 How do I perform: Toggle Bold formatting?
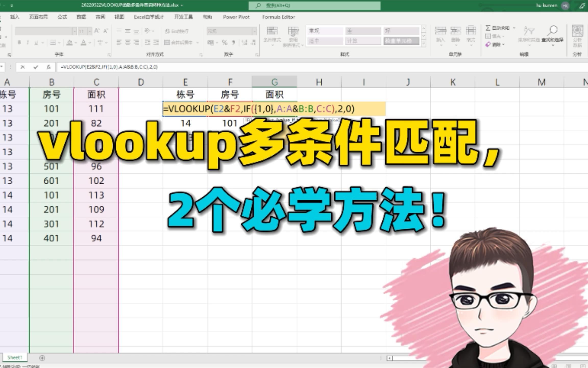(x=19, y=43)
